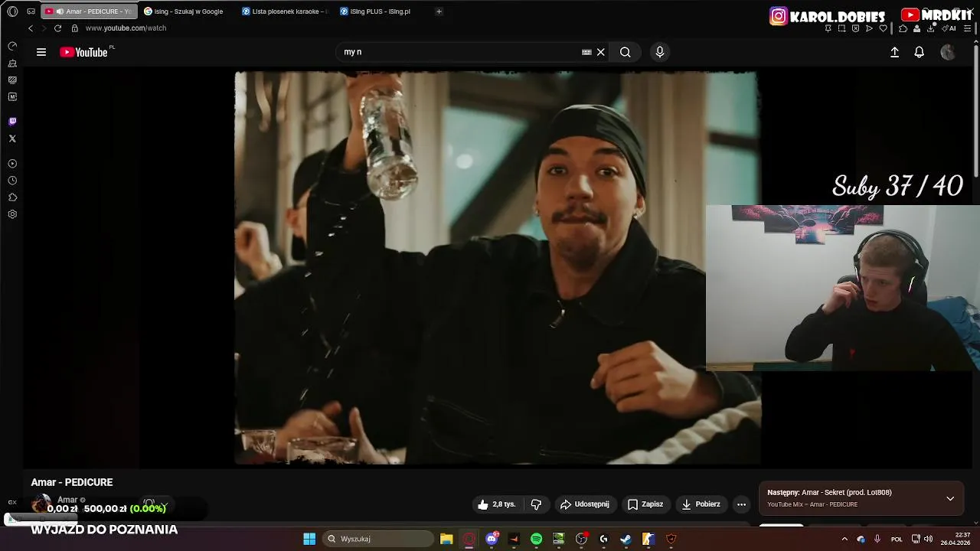This screenshot has height=551, width=980.
Task: Click the Wyszukaj taskbar search box
Action: (378, 539)
